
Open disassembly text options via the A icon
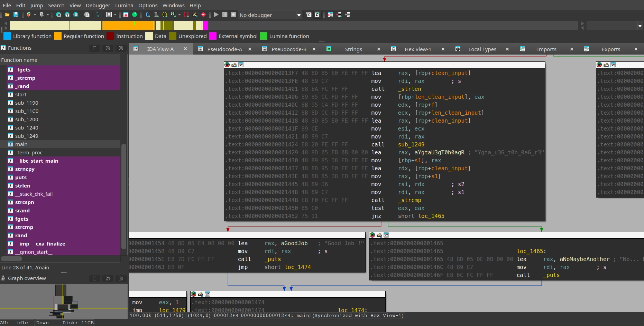pyautogui.click(x=109, y=15)
